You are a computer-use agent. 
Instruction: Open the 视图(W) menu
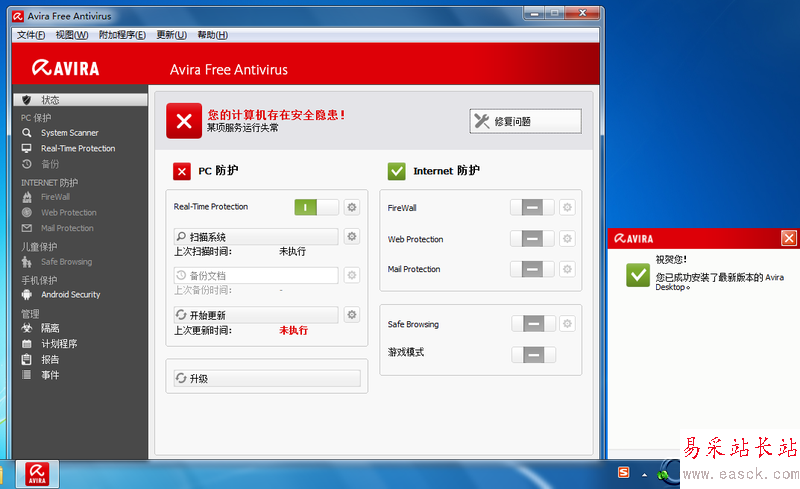72,35
